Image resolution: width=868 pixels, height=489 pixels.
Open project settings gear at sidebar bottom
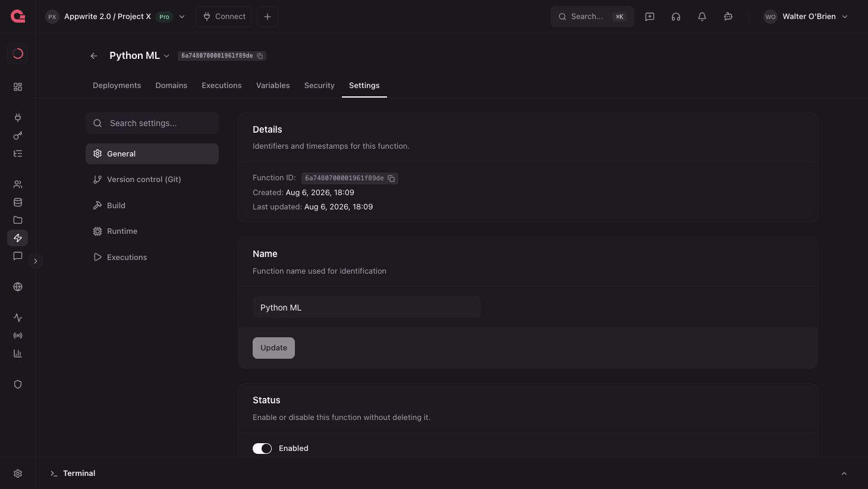point(18,474)
